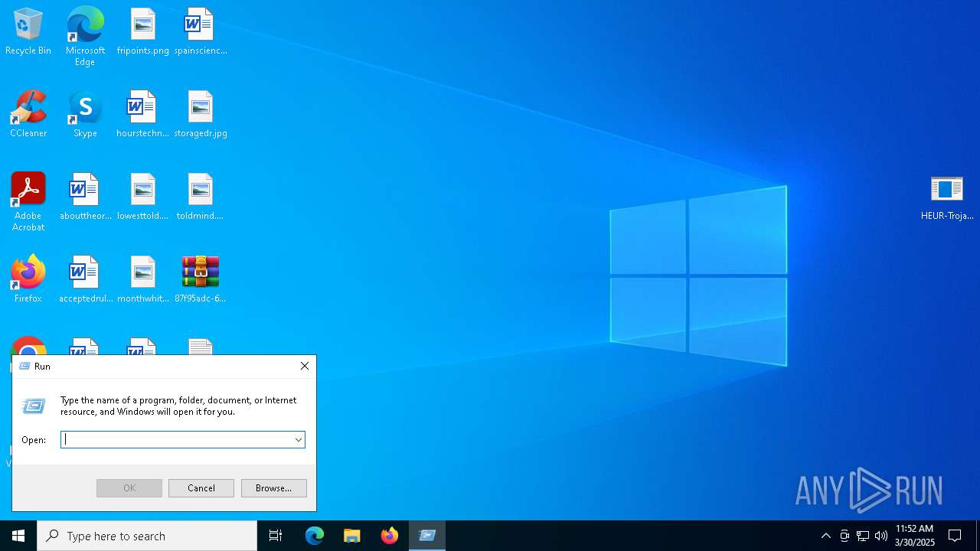Click Browse... in the Run dialog
The width and height of the screenshot is (980, 551).
coord(274,488)
